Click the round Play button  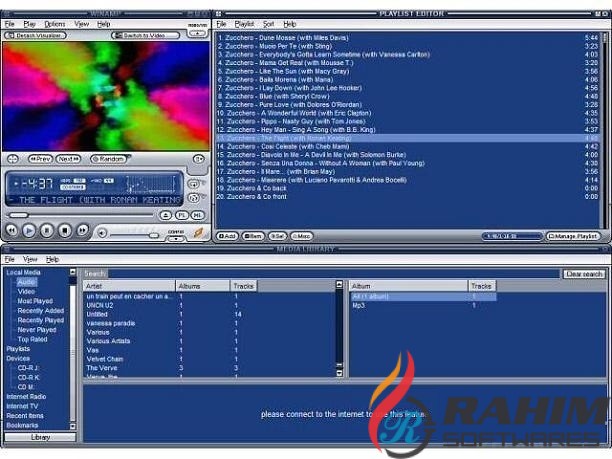pos(29,230)
